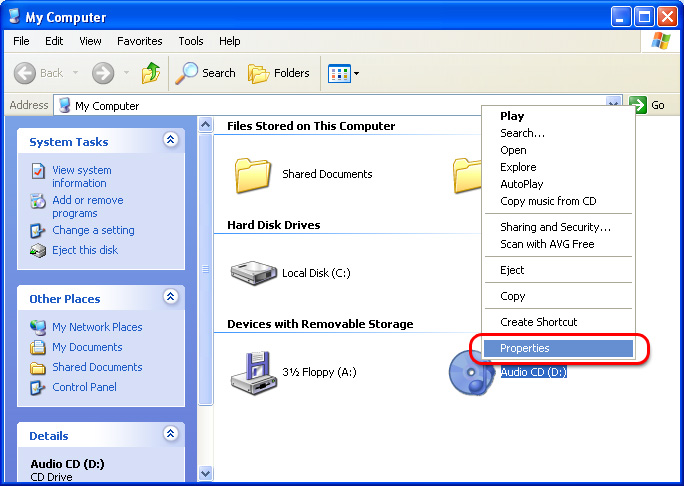
Task: Click the sidebar scroll up arrow
Action: point(205,125)
